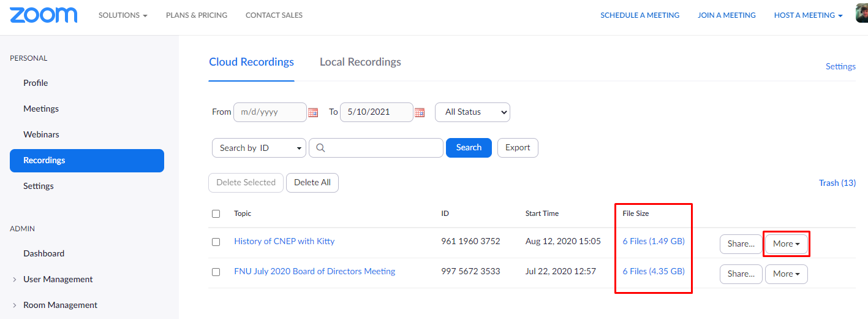Open Webinars in the sidebar
868x319 pixels.
point(41,134)
